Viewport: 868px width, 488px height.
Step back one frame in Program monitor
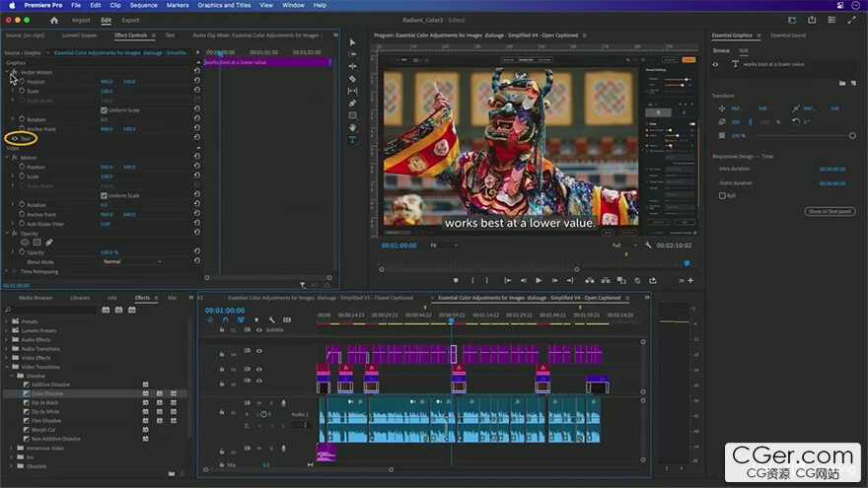523,281
